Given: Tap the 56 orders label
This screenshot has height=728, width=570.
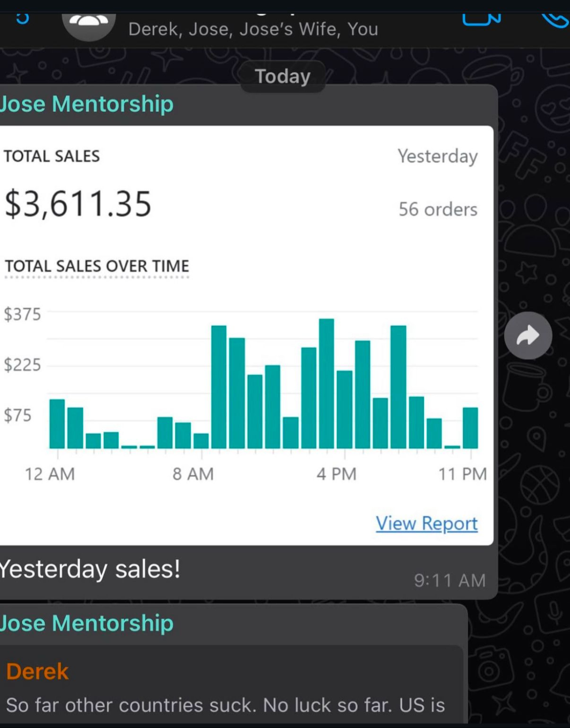Looking at the screenshot, I should [x=438, y=209].
